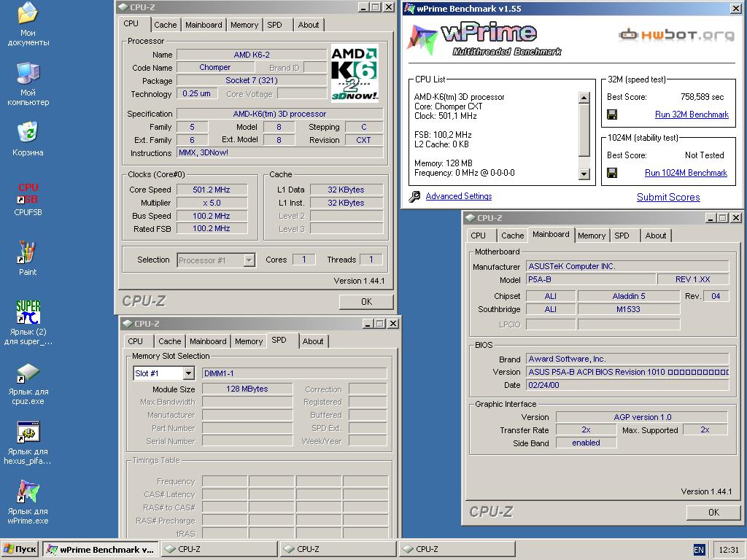Screen dimensions: 747x560
Task: Open Mainboard tab in top CPU-Z window
Action: [x=204, y=25]
